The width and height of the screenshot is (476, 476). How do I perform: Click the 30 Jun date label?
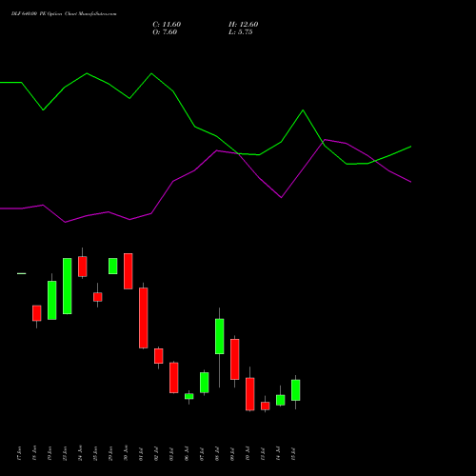(126, 453)
